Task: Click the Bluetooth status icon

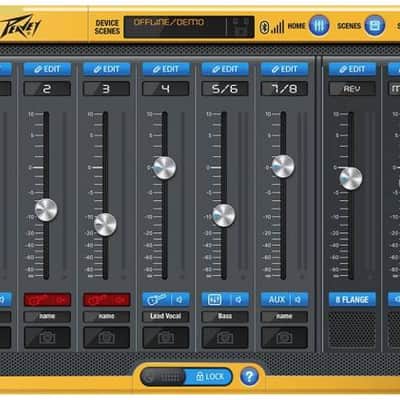Action: coord(264,27)
